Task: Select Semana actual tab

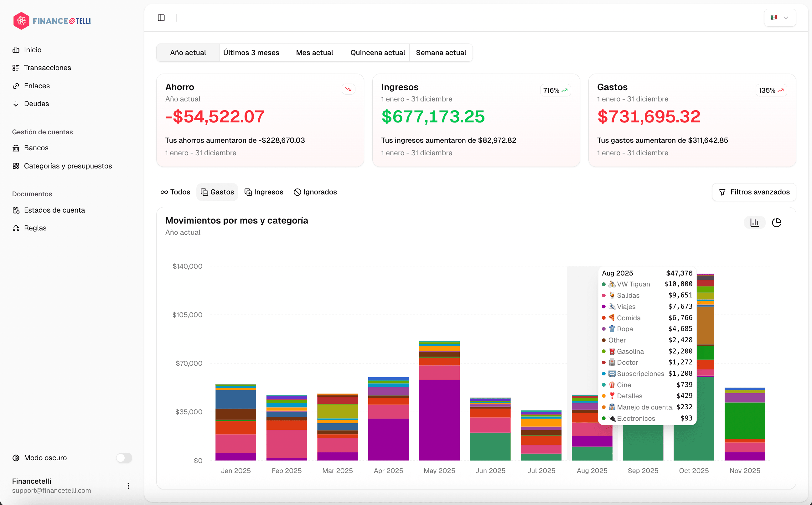Action: click(441, 53)
